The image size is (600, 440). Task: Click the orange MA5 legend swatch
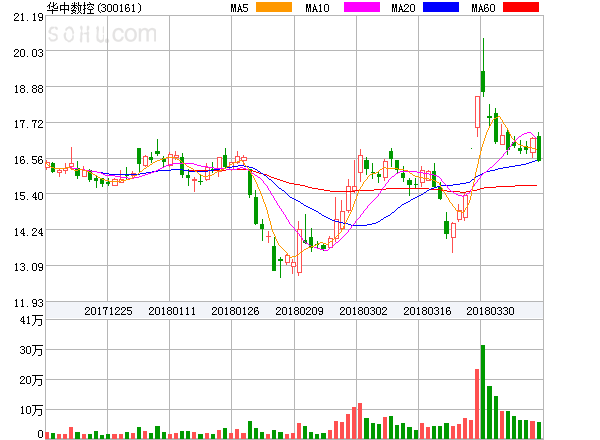(x=274, y=7)
